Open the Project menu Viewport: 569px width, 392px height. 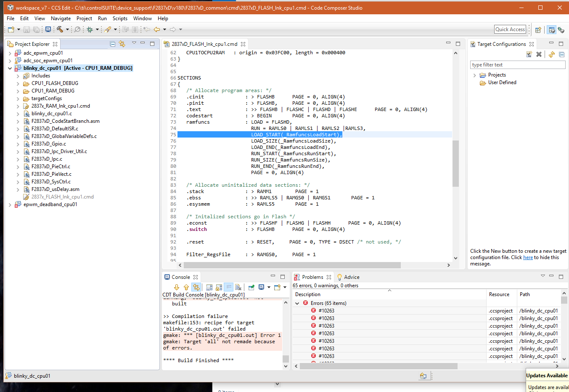point(84,19)
